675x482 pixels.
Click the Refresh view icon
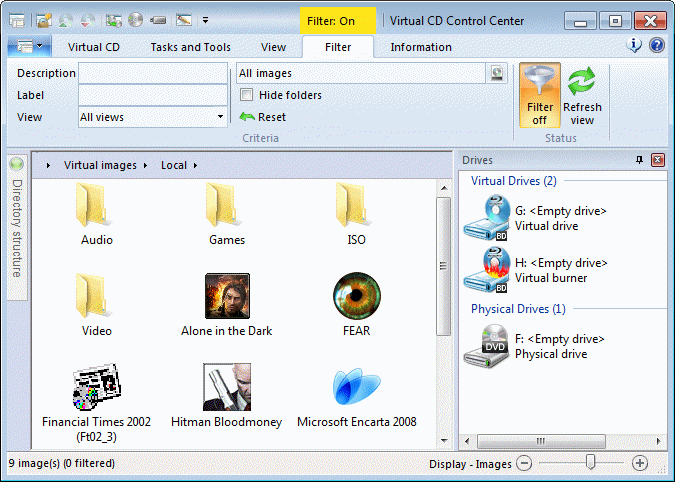(x=582, y=96)
